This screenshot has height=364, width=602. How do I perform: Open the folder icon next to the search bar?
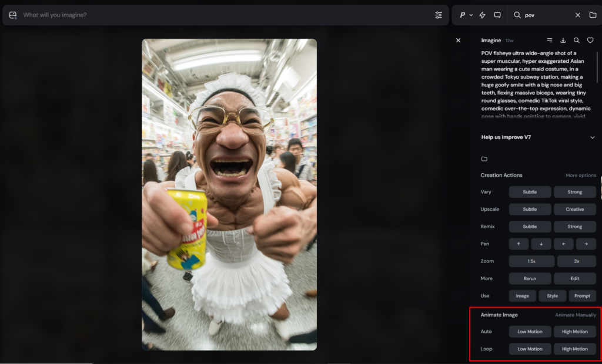click(x=594, y=15)
